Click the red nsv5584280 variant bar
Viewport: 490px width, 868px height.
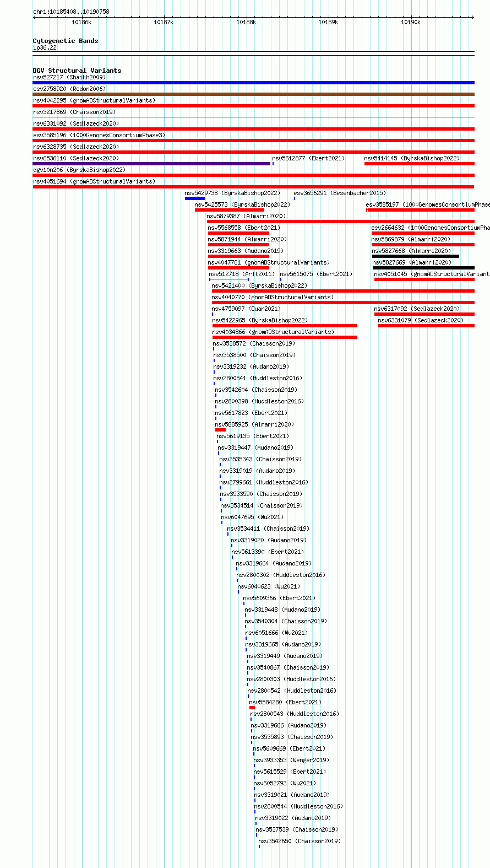[252, 708]
